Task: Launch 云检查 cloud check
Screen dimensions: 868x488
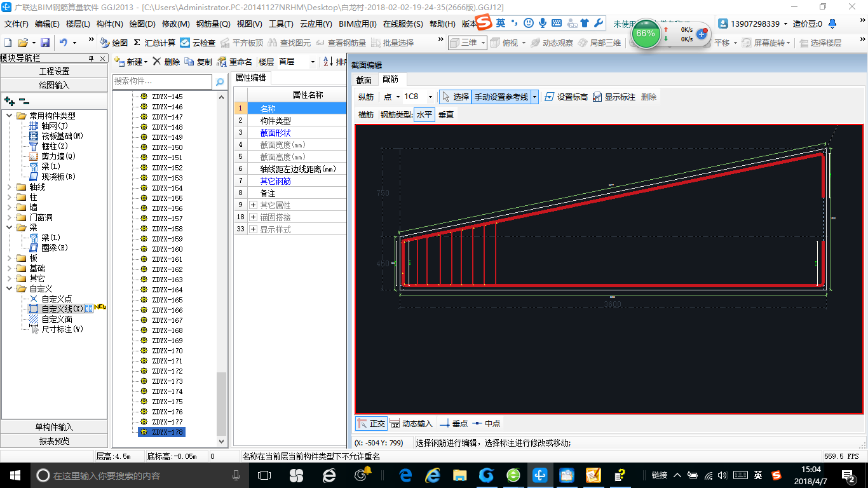Action: click(x=198, y=43)
